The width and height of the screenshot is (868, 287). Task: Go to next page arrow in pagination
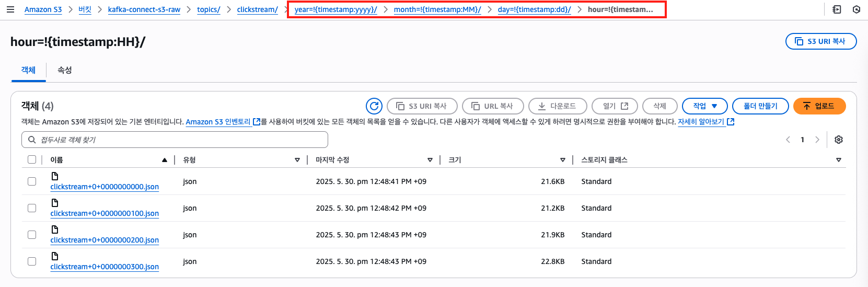[x=817, y=140]
